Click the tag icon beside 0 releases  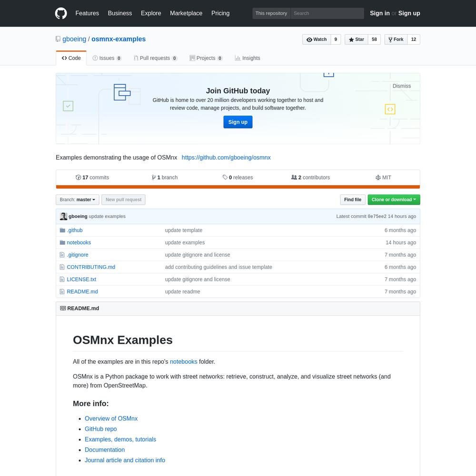point(225,177)
